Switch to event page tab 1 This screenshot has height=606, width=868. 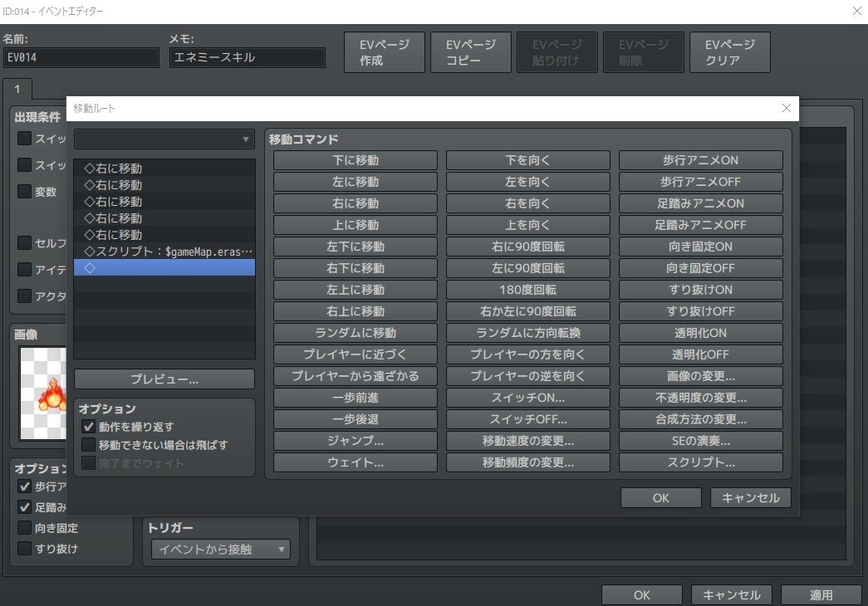(x=17, y=90)
